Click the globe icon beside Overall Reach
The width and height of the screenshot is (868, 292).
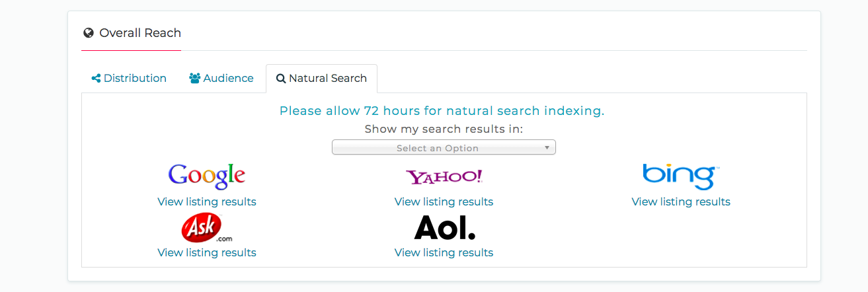pos(89,33)
